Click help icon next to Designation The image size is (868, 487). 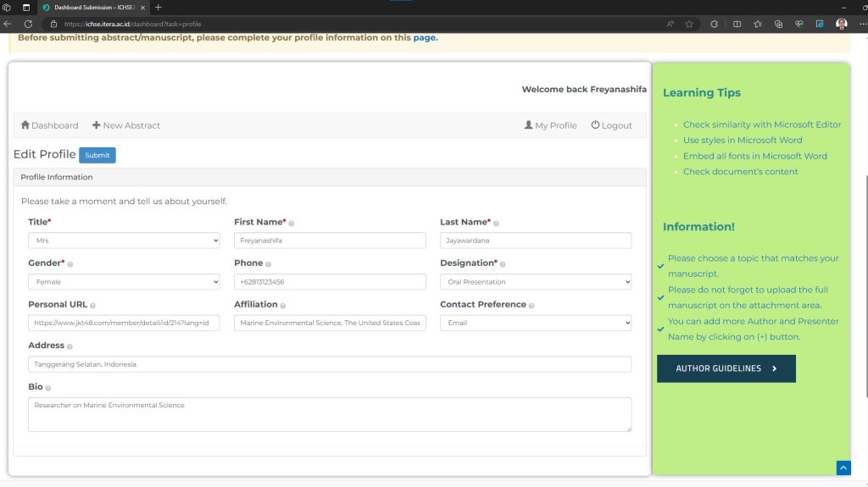point(503,264)
